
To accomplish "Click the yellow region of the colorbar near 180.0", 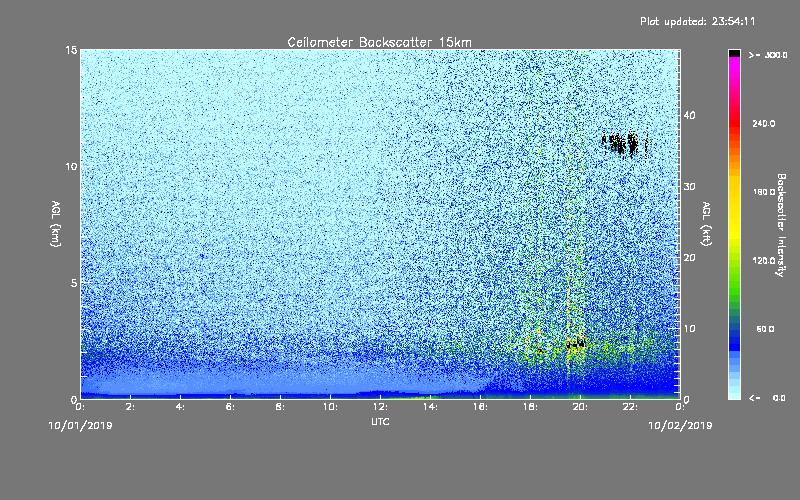I will pyautogui.click(x=734, y=193).
